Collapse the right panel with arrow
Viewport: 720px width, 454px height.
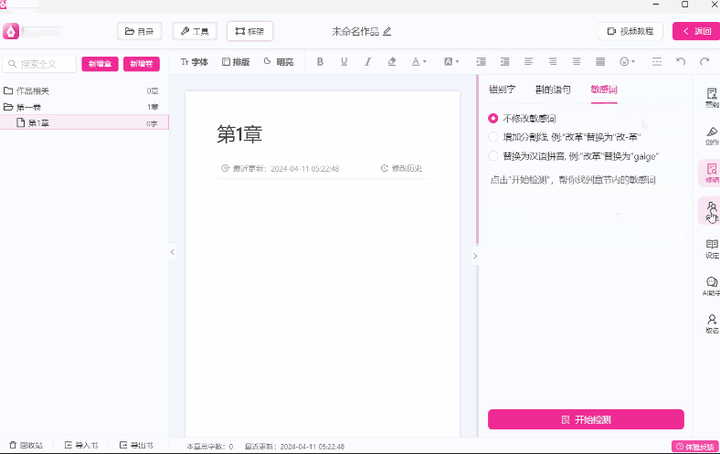tap(475, 256)
